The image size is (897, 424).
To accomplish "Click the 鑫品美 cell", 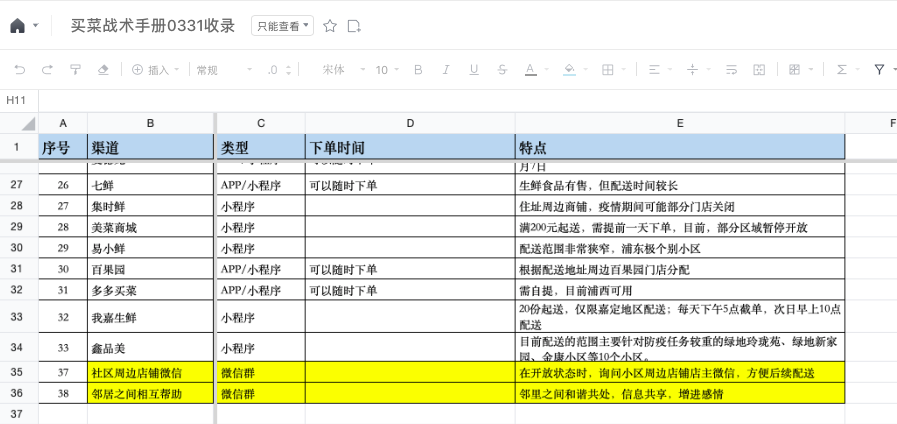I will pyautogui.click(x=150, y=347).
